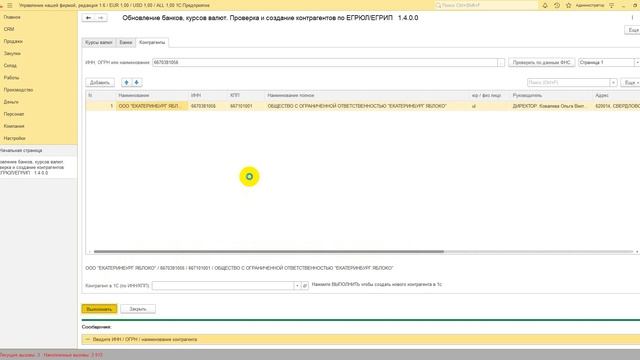Select the full-name cell ОБЩЕСТВО С ОГРАНИЧЕННОЙ ОТВЕТСТВЕННОСТЬЮ
640x360 pixels.
[367, 106]
